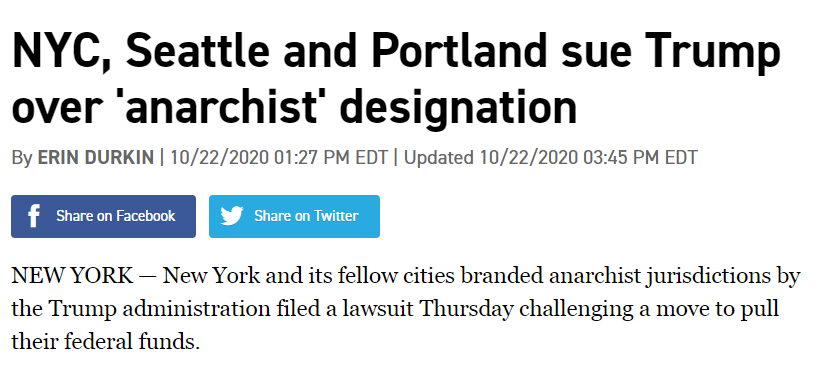824x367 pixels.
Task: Click the NEW YORK dateline in paragraph
Action: point(72,276)
